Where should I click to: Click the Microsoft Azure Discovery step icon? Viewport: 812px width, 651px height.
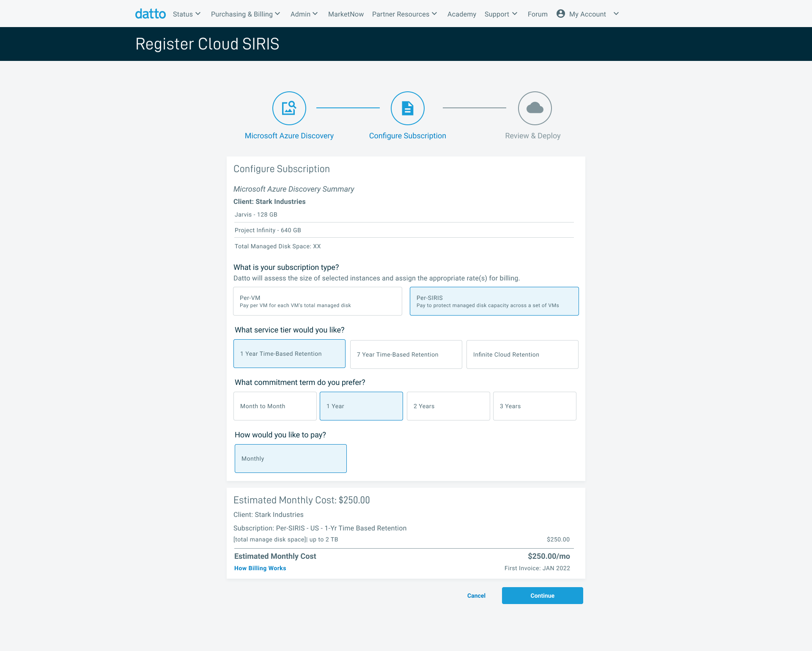coord(289,108)
